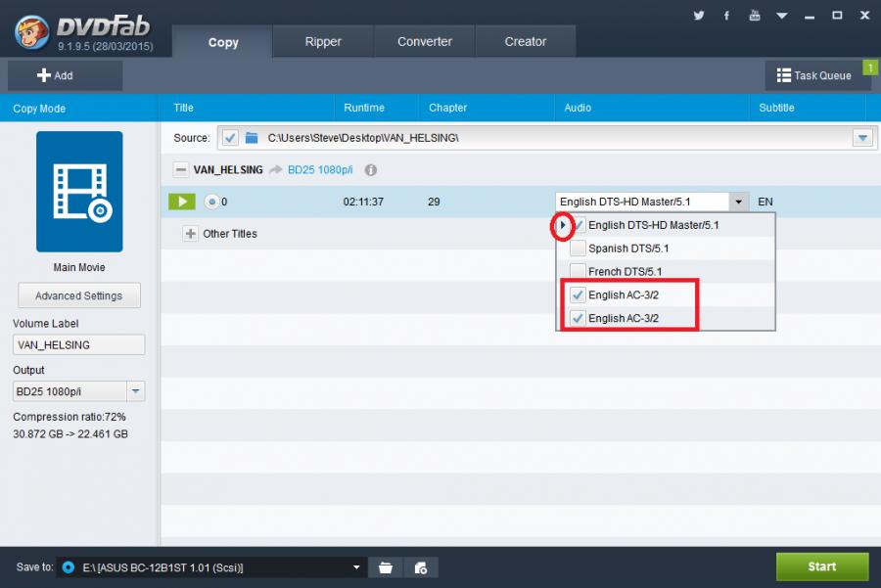The width and height of the screenshot is (881, 588).
Task: Click the green Start button
Action: [x=822, y=566]
